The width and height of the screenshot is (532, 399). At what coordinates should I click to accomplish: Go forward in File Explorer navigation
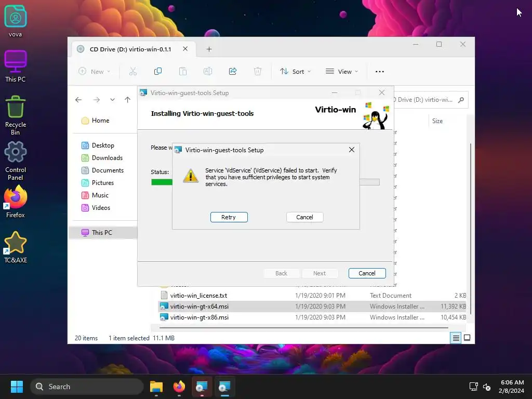coord(96,100)
